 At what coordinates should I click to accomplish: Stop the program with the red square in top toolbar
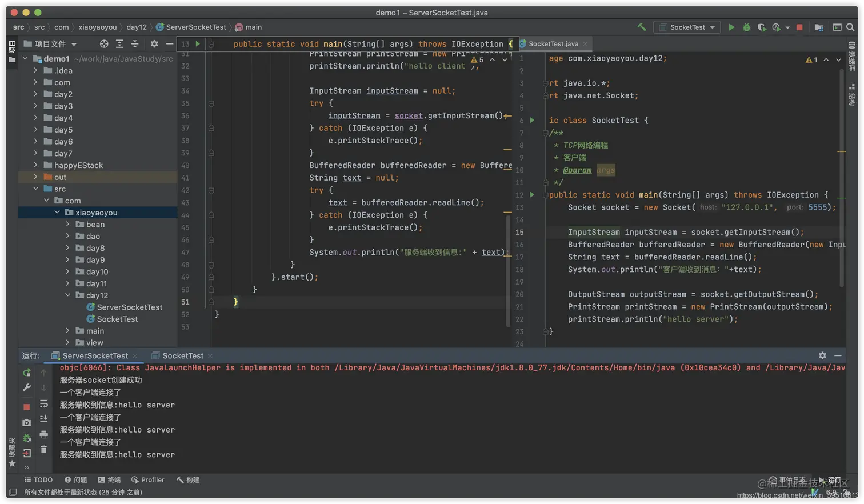point(799,27)
